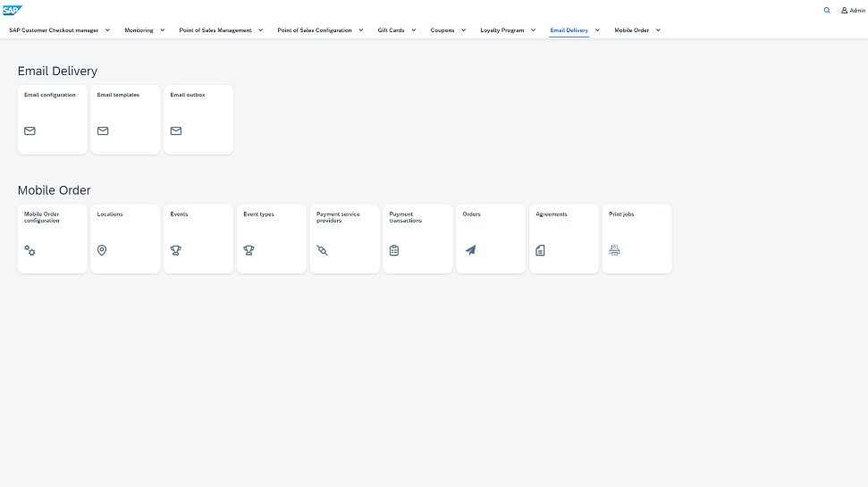Click the plug icon on Payment service providers
Viewport: 868px width, 487px height.
coord(322,251)
